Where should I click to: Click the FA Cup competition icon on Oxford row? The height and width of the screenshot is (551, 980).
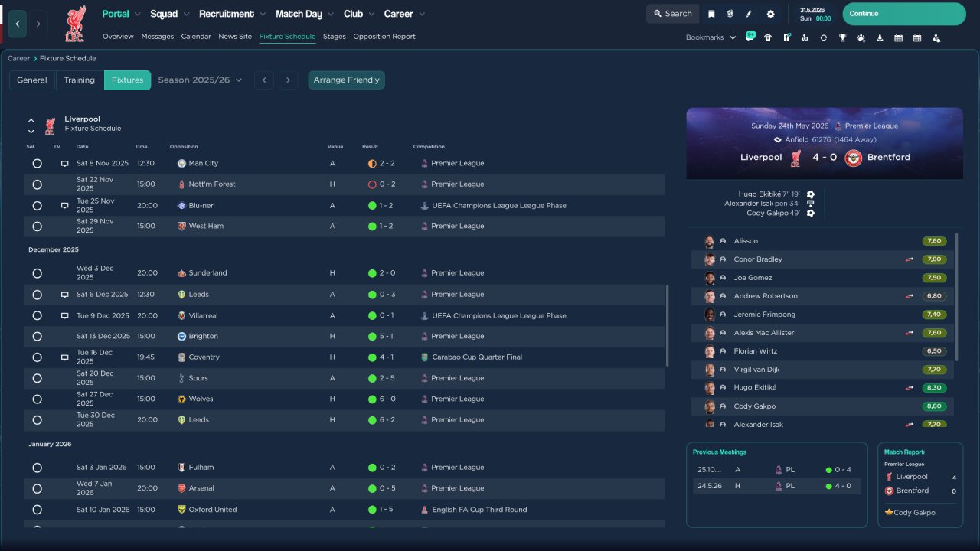(x=425, y=510)
